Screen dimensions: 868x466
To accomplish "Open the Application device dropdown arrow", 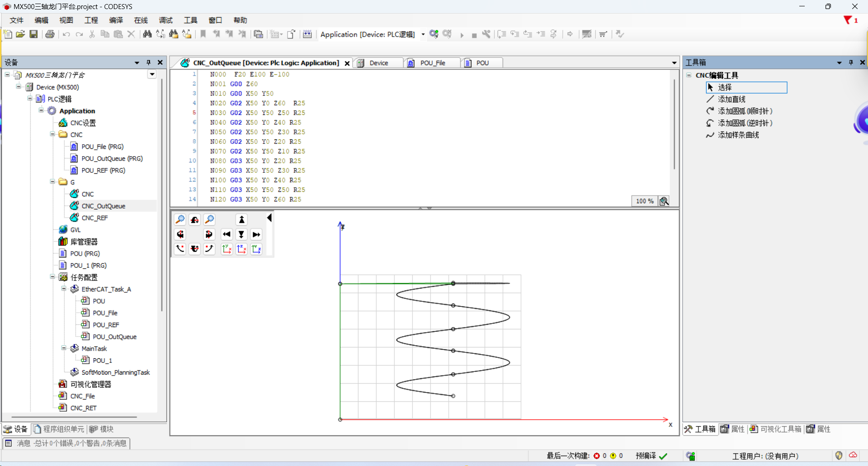I will point(423,34).
